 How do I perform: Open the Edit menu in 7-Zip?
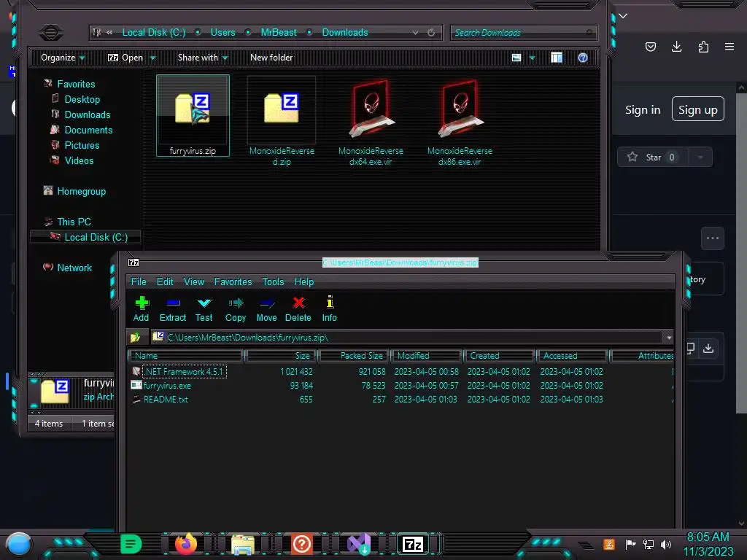(x=165, y=281)
